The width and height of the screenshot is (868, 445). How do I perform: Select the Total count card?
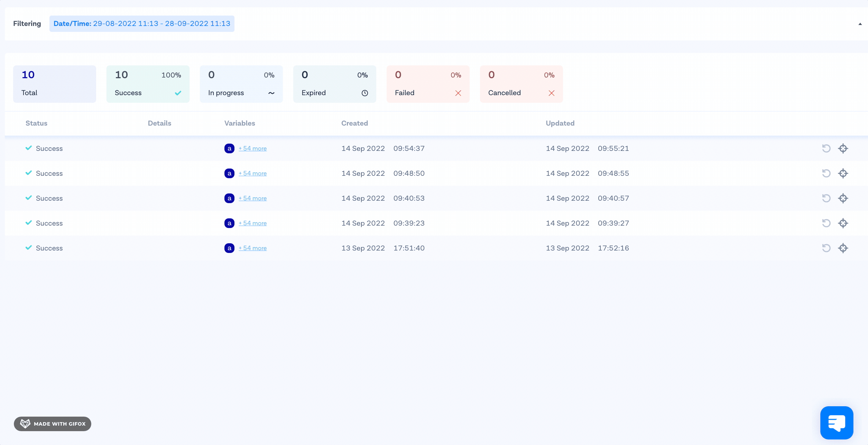pos(54,84)
